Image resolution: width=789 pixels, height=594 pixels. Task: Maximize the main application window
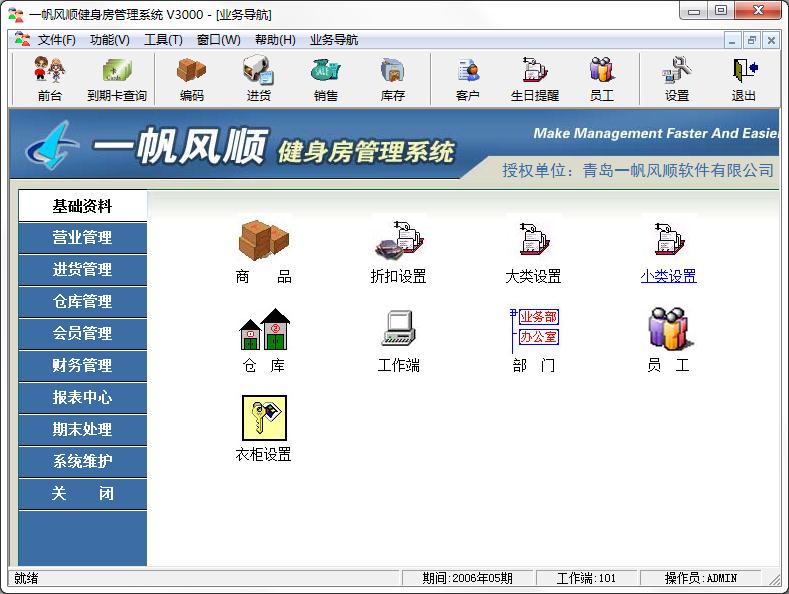721,10
